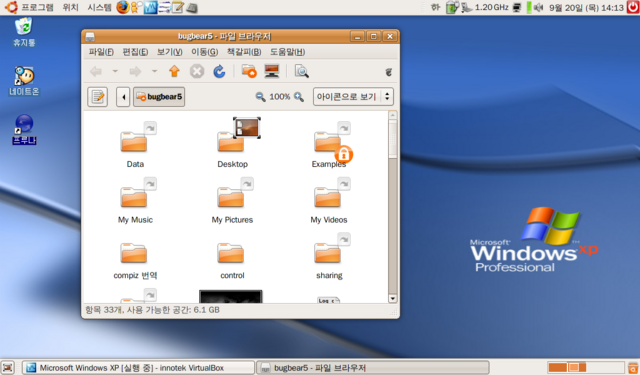Open the 도움말(H) menu
This screenshot has height=375, width=640.
tap(287, 52)
